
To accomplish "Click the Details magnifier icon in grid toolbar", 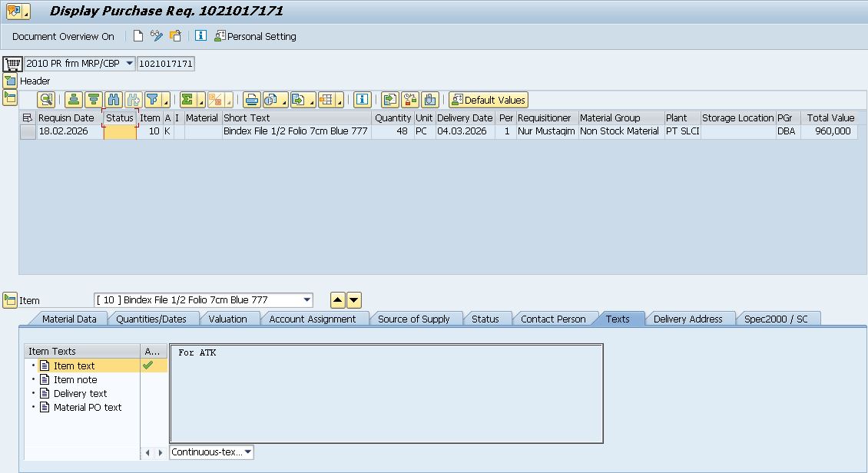I will (47, 100).
